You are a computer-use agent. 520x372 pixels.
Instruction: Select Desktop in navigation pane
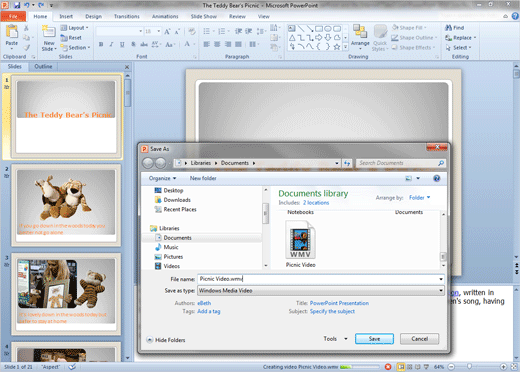[169, 190]
